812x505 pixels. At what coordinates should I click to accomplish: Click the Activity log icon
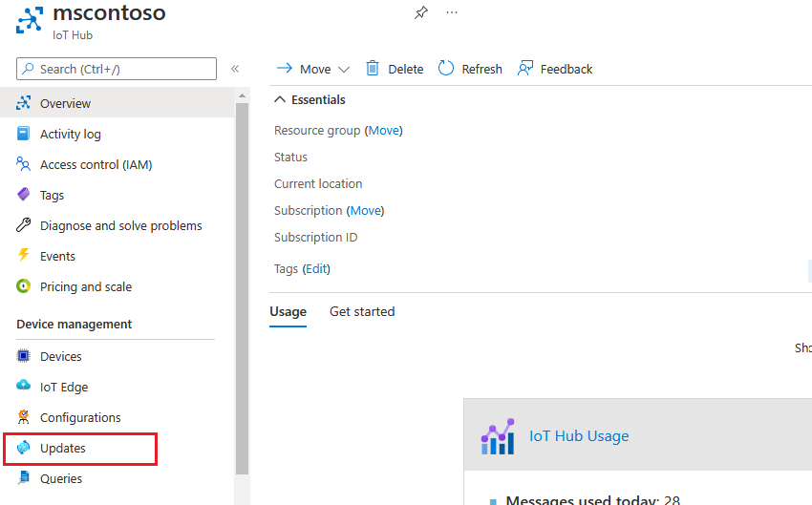[23, 134]
